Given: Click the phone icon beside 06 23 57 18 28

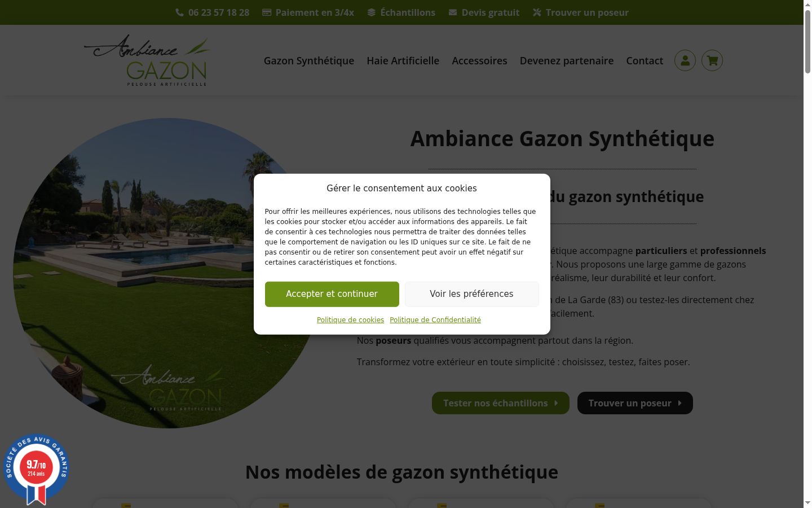Looking at the screenshot, I should (179, 12).
